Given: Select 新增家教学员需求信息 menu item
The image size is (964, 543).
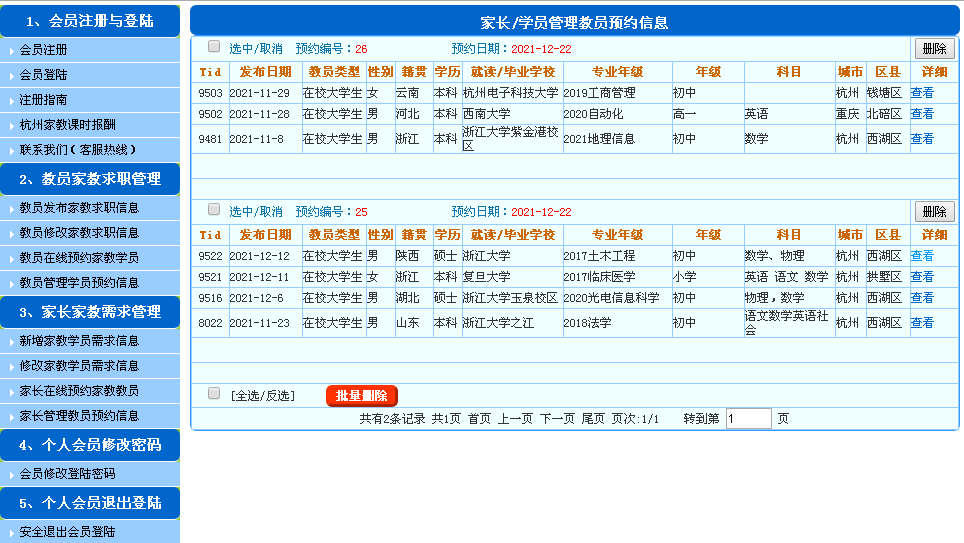Looking at the screenshot, I should (x=80, y=341).
